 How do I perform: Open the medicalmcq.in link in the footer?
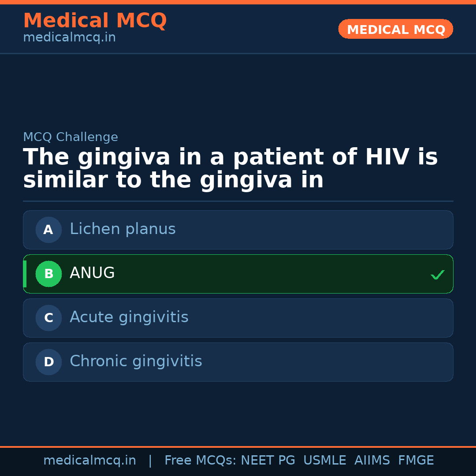89,461
